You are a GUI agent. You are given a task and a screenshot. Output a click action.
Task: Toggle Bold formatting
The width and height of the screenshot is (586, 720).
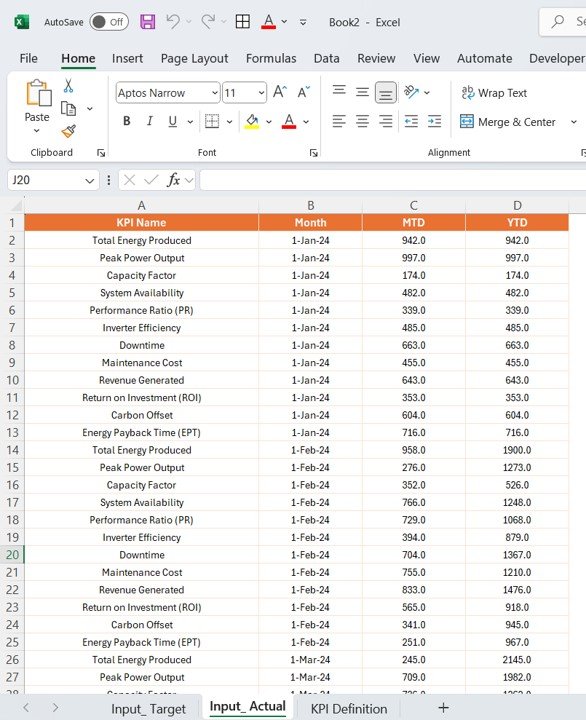[x=127, y=121]
